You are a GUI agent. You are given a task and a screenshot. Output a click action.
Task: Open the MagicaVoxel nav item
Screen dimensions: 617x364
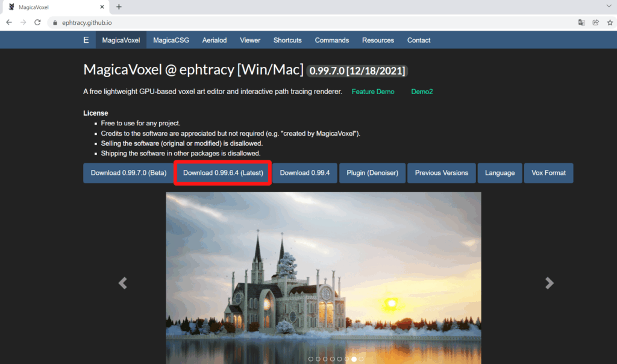point(121,40)
